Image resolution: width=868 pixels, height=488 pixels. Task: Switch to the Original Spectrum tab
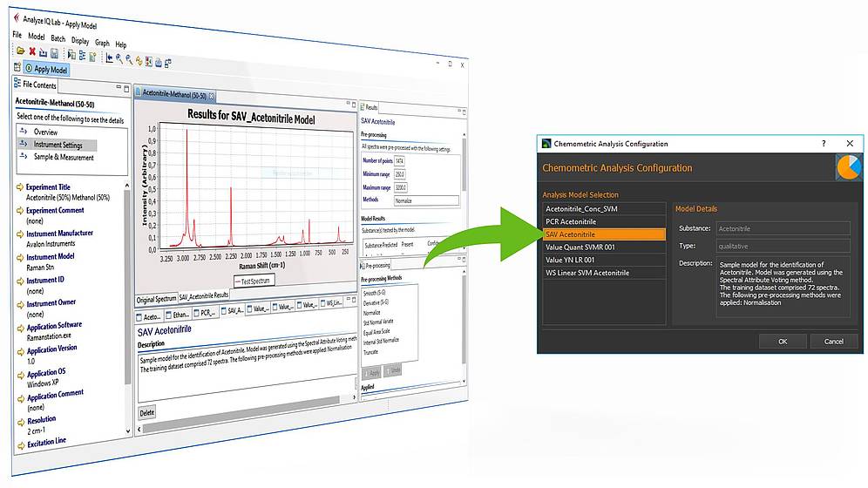156,296
